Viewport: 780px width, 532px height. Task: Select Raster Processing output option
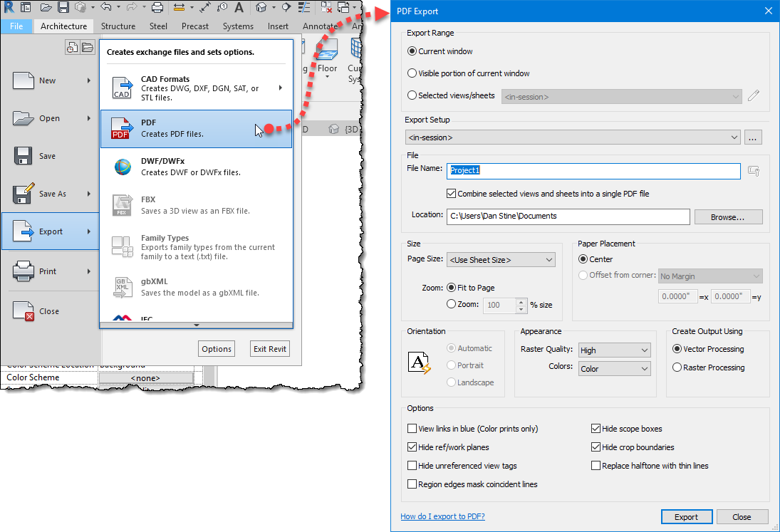(677, 367)
